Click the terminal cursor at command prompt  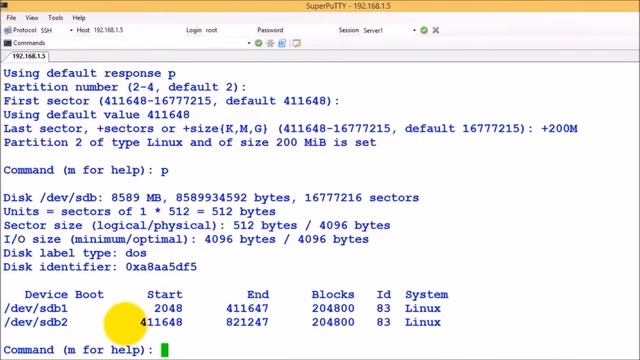[164, 350]
